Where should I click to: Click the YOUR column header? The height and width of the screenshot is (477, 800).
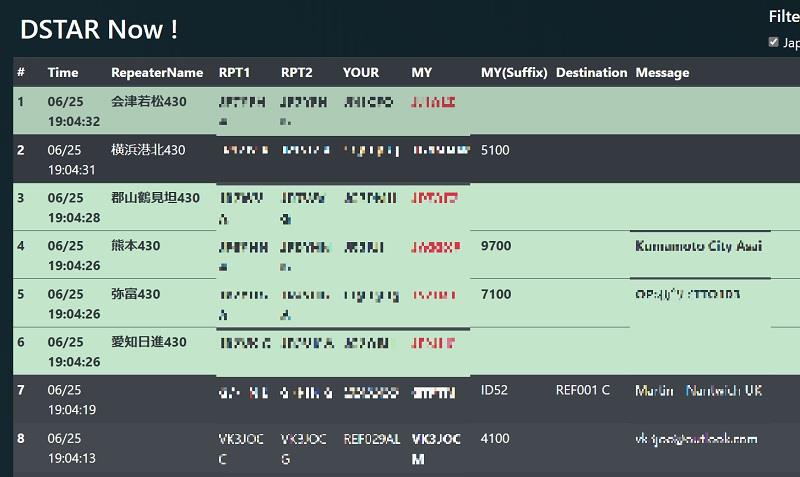(x=361, y=72)
